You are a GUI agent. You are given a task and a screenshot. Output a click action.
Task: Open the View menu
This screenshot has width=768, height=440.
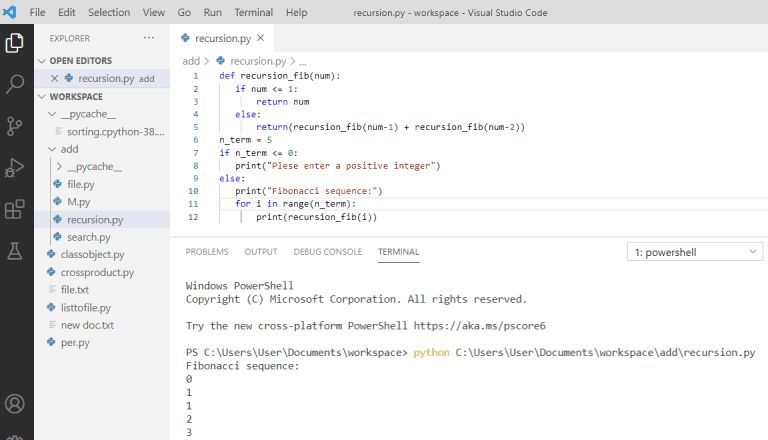154,12
